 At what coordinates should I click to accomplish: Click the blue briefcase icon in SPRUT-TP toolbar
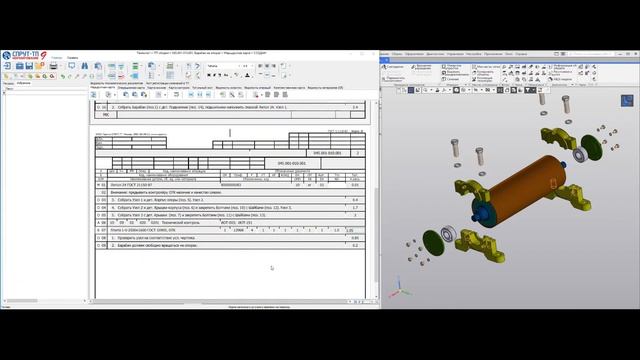point(20,66)
